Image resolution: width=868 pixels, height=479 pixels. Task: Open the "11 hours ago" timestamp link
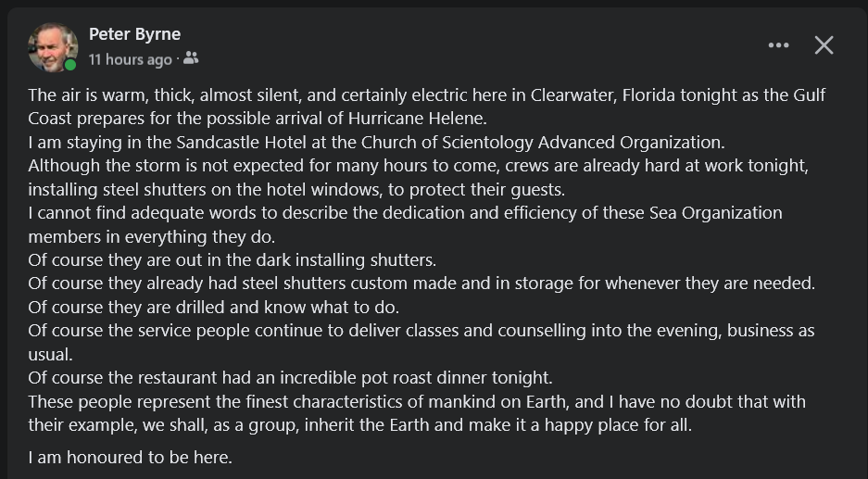(130, 59)
